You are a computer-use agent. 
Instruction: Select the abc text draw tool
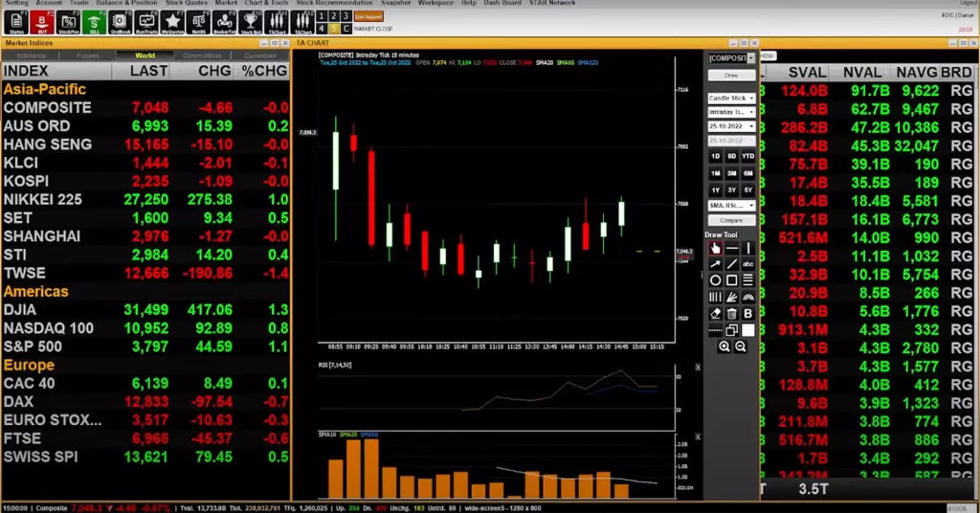pos(748,264)
